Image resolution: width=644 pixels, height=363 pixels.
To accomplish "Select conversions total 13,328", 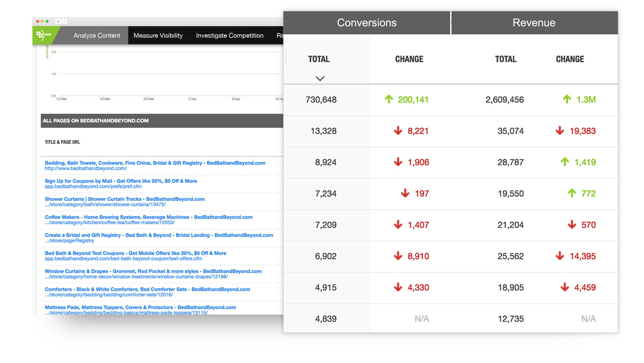I will click(x=323, y=131).
